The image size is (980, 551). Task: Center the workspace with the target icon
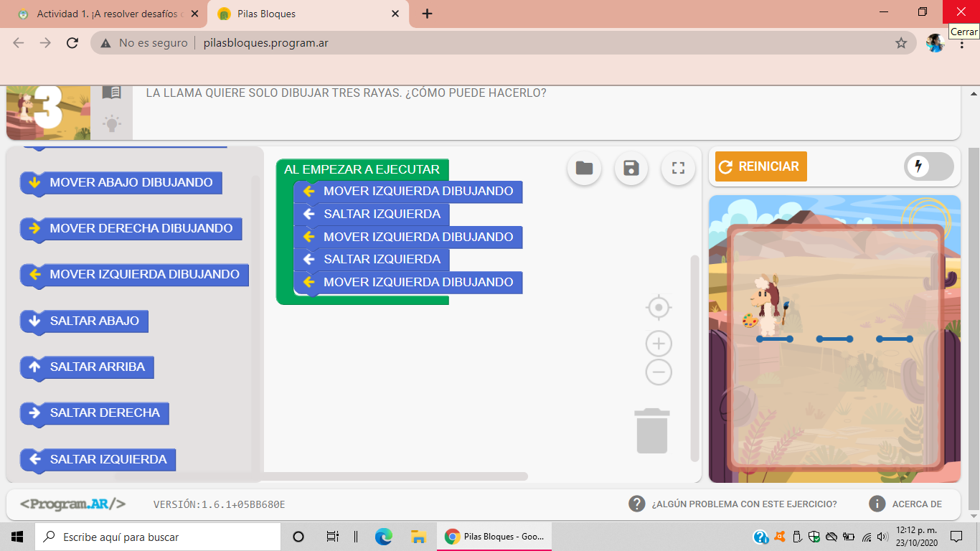(x=659, y=308)
